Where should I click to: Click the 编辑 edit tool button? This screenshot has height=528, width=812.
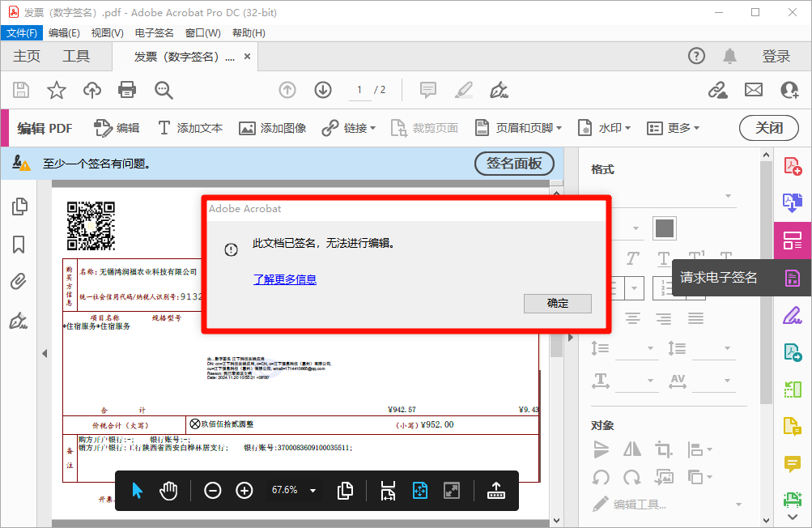coord(117,128)
